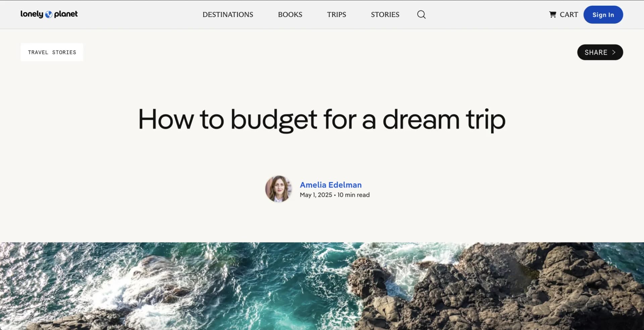Click the Travel Stories label
The image size is (644, 330).
[52, 52]
